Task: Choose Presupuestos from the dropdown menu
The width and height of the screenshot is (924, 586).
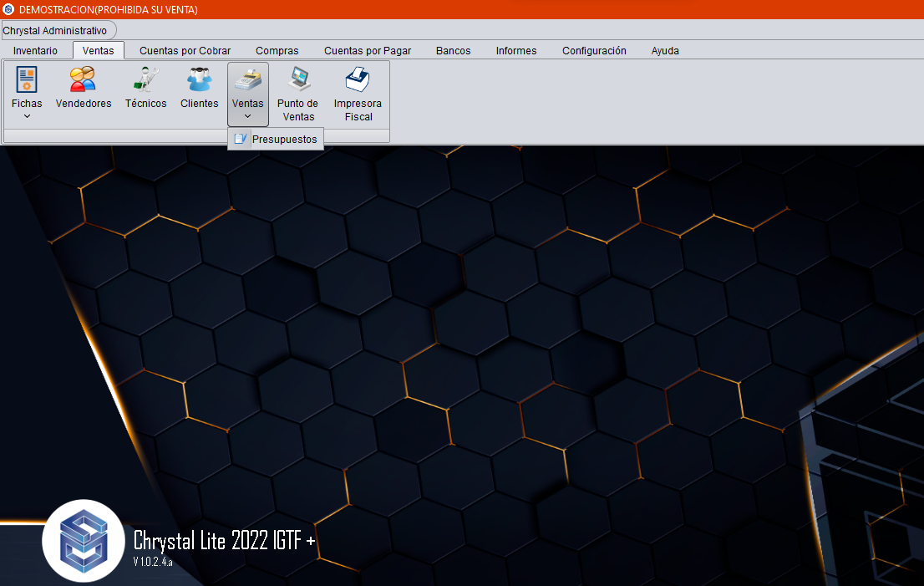Action: click(284, 140)
